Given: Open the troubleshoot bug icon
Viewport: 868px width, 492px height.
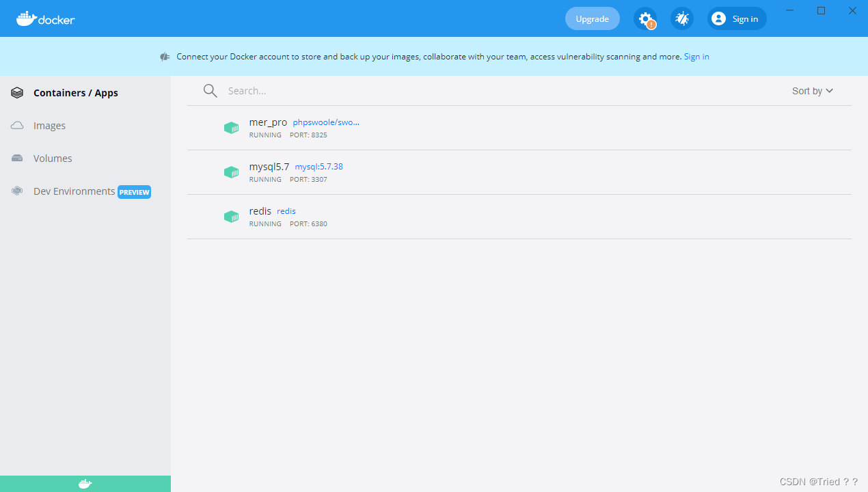Looking at the screenshot, I should tap(682, 18).
